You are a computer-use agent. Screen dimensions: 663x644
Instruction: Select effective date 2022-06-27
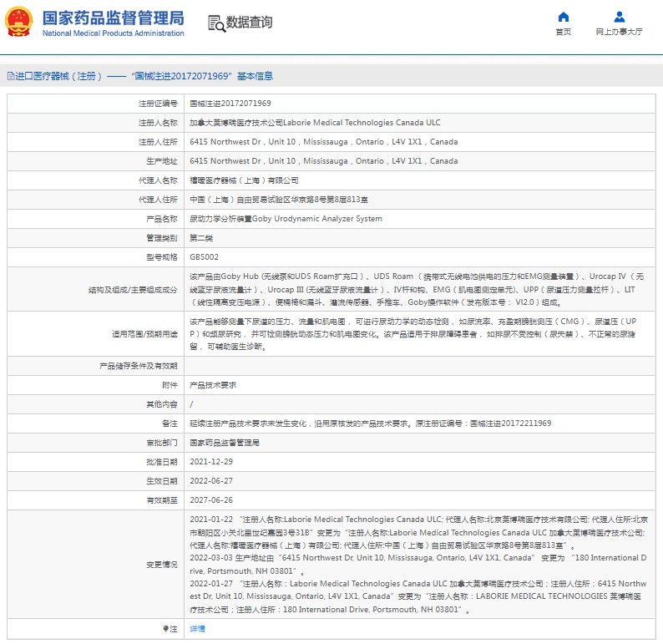(211, 481)
